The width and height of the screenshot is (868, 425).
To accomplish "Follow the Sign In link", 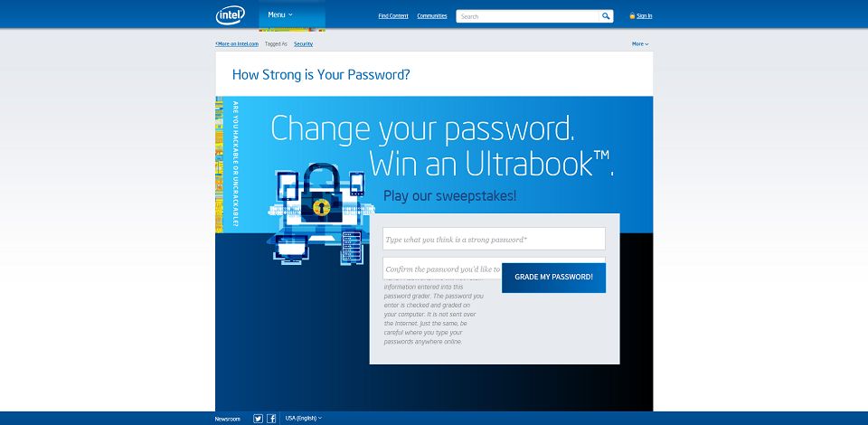I will (645, 16).
